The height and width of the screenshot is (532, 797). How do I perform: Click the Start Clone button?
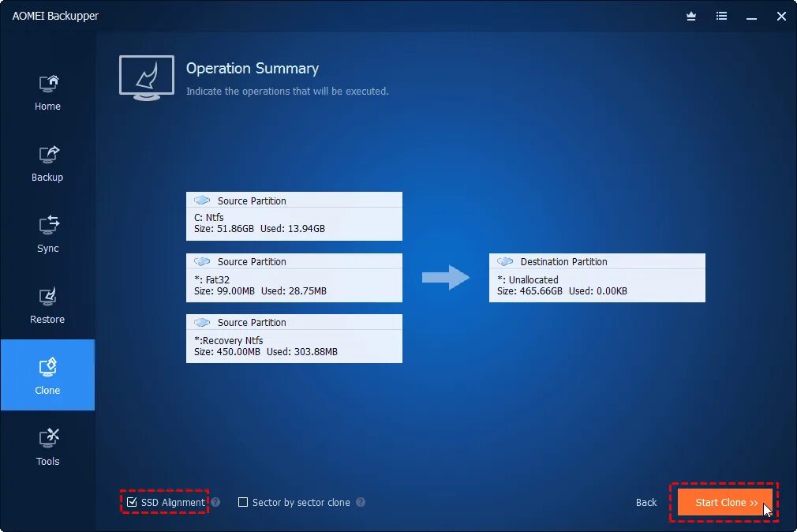point(725,503)
